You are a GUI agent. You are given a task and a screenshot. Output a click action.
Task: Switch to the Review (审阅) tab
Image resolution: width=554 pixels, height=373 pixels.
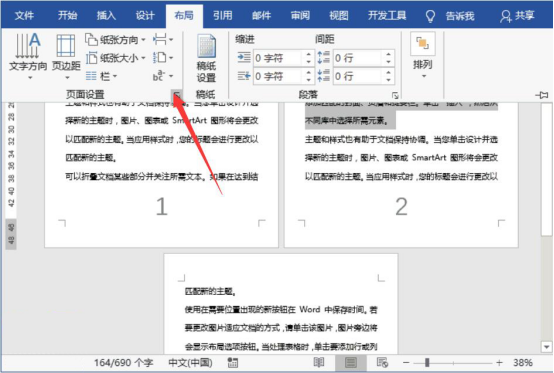point(300,16)
